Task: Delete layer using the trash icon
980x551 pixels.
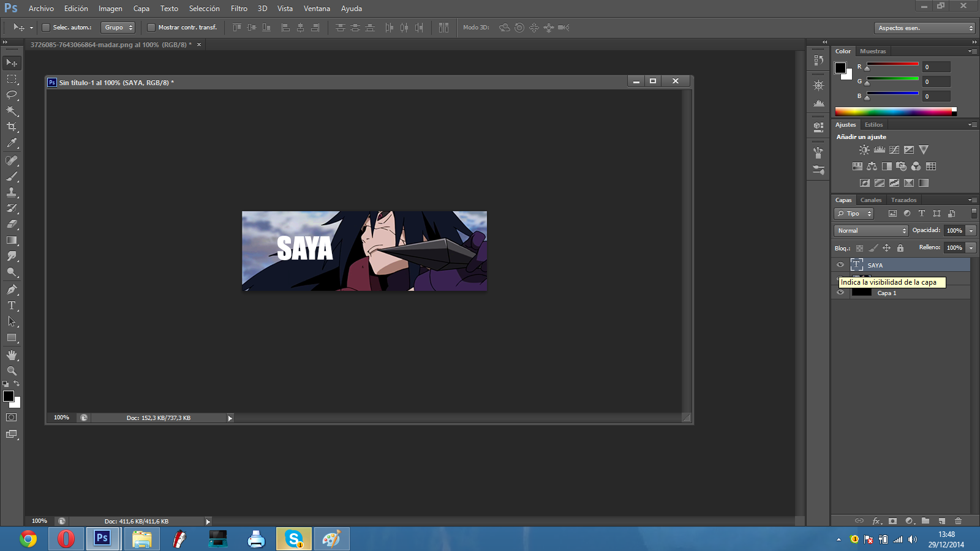Action: 958,521
